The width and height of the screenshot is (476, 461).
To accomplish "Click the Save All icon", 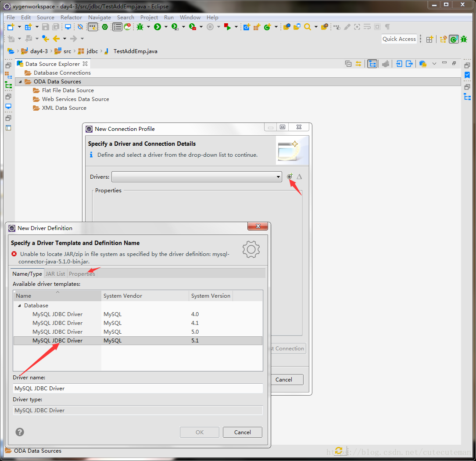I will click(56, 27).
